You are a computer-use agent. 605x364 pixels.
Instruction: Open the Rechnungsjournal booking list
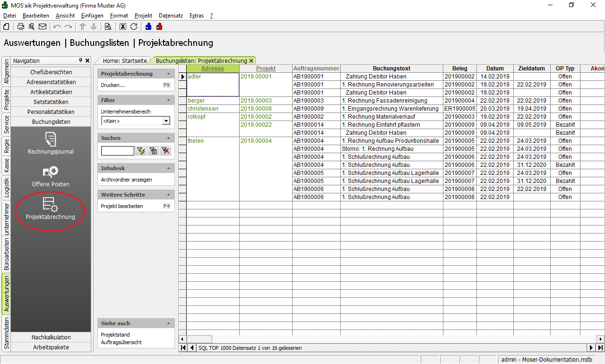[51, 144]
